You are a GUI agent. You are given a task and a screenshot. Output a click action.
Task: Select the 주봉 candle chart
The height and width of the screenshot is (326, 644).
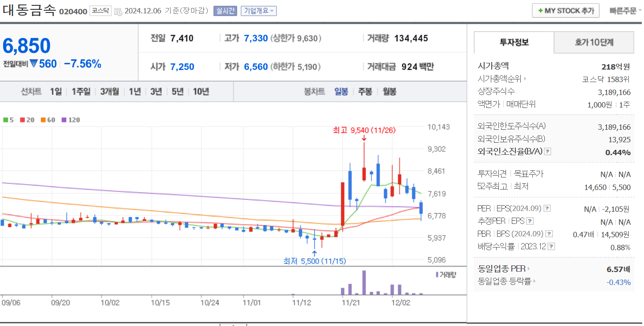(365, 92)
